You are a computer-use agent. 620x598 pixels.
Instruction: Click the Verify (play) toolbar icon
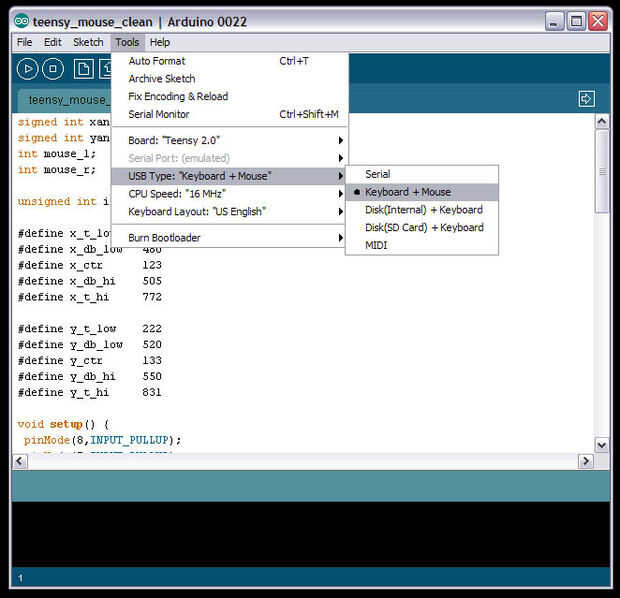coord(27,69)
